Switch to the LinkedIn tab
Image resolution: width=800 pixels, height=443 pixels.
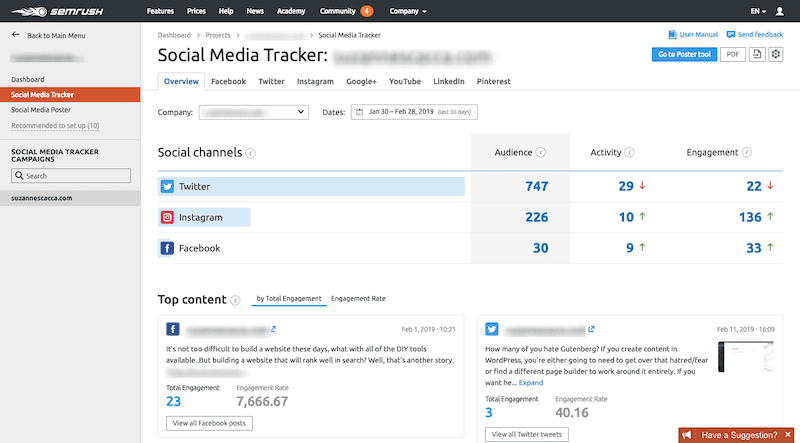449,81
